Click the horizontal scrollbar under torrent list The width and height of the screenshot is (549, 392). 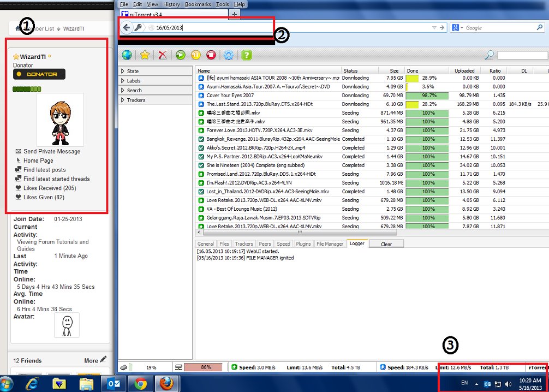pos(300,232)
